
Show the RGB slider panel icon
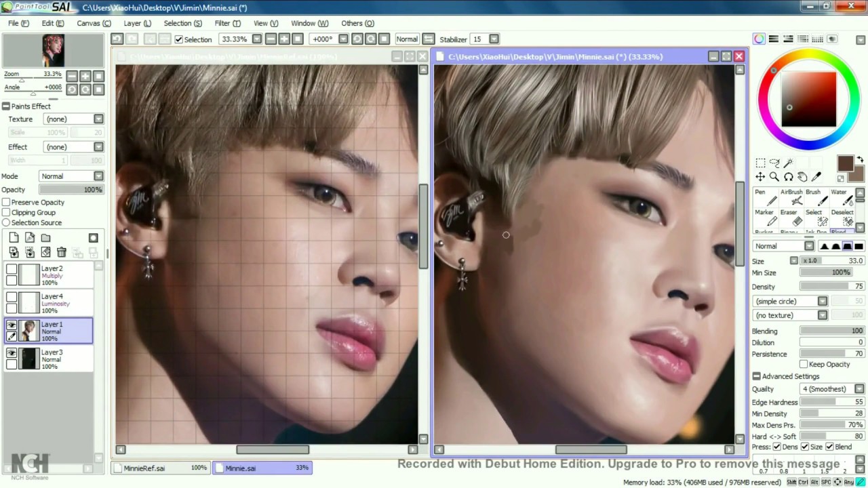(774, 39)
